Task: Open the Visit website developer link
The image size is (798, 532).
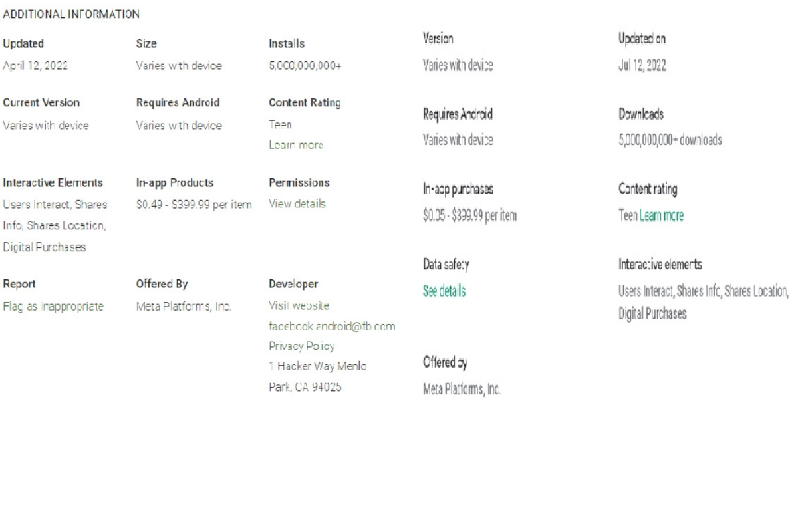Action: pos(299,306)
